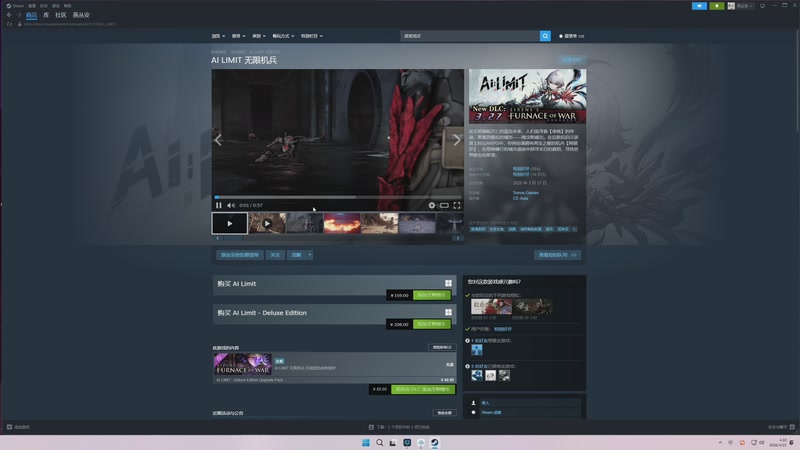The height and width of the screenshot is (450, 800).
Task: Open CE-Asia publisher link
Action: click(x=520, y=198)
